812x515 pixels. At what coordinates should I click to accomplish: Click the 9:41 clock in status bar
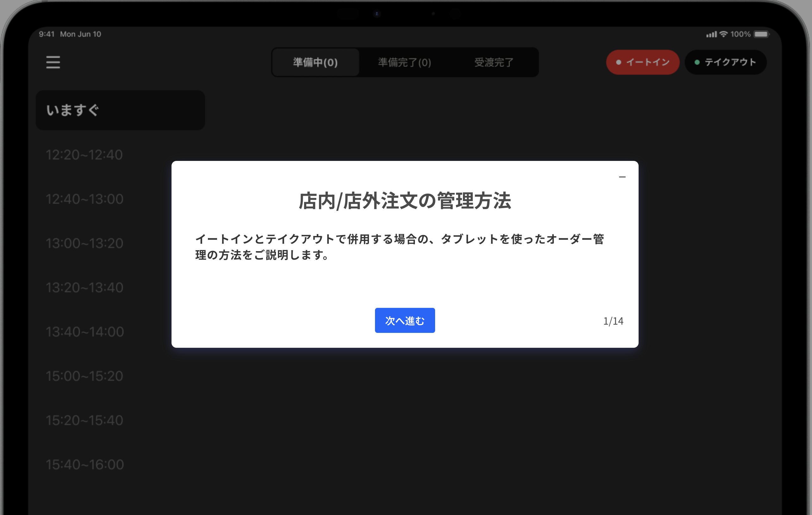point(47,34)
